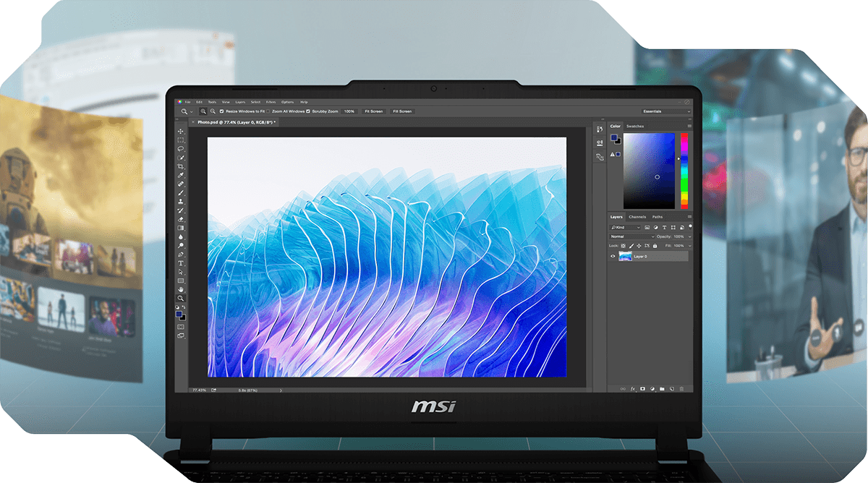Click the Fit Screen button
868x483 pixels.
pyautogui.click(x=374, y=111)
